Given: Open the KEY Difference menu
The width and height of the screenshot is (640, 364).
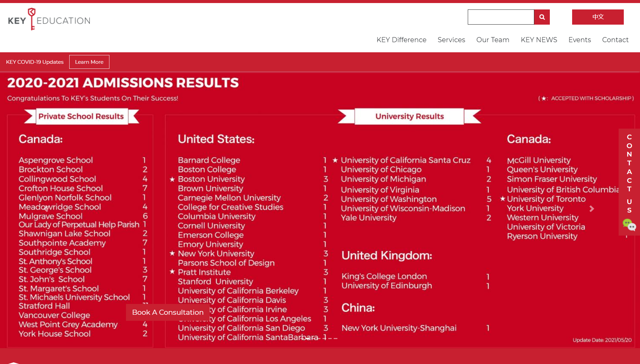Looking at the screenshot, I should pos(401,40).
